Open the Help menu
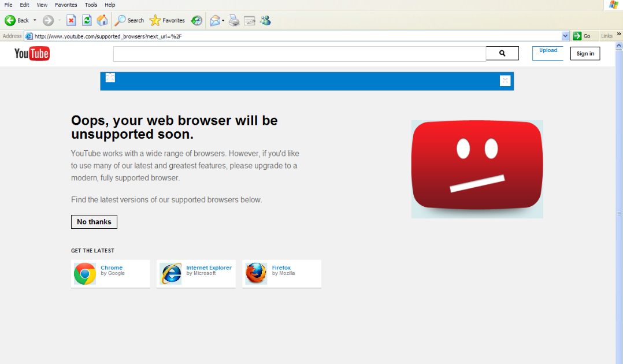Image resolution: width=623 pixels, height=364 pixels. [x=110, y=5]
